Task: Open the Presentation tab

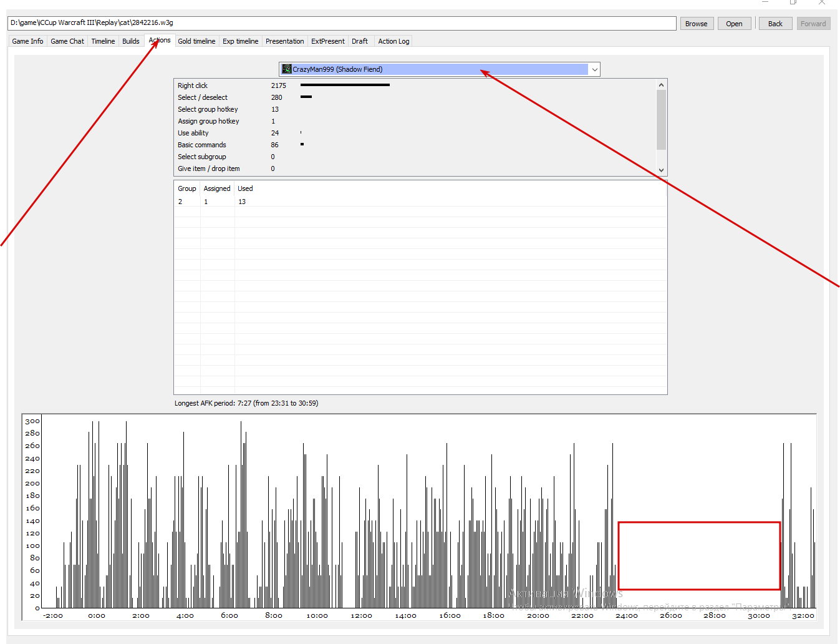Action: click(x=285, y=41)
